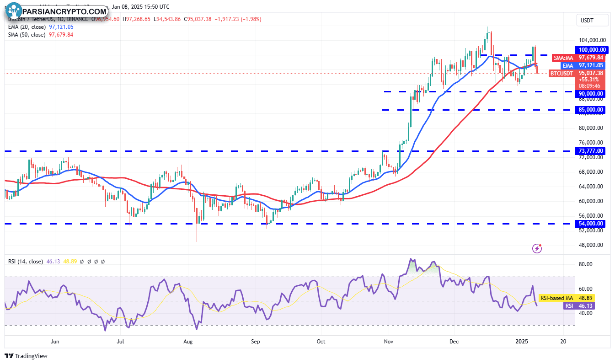Image resolution: width=615 pixels, height=364 pixels.
Task: Click the Jul label on time axis
Action: 121,342
